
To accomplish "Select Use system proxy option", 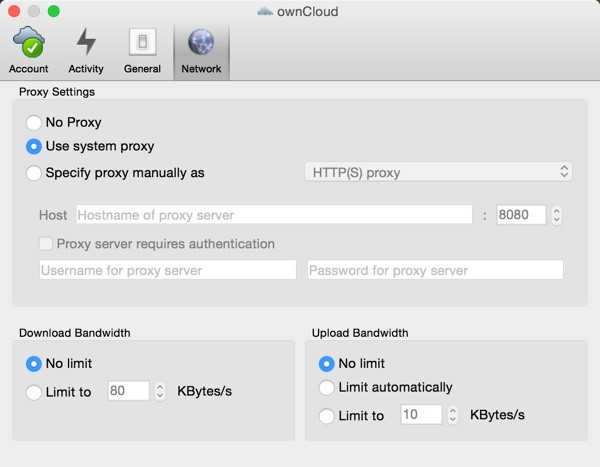I will tap(34, 146).
